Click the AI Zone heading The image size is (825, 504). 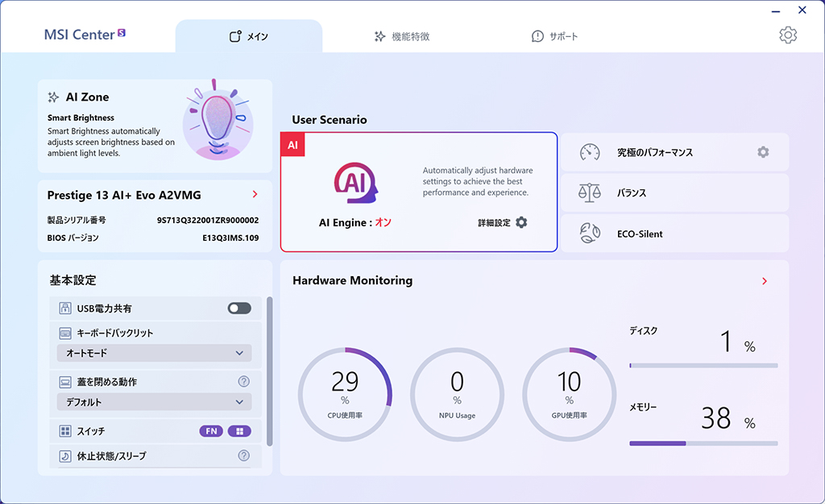tap(87, 97)
